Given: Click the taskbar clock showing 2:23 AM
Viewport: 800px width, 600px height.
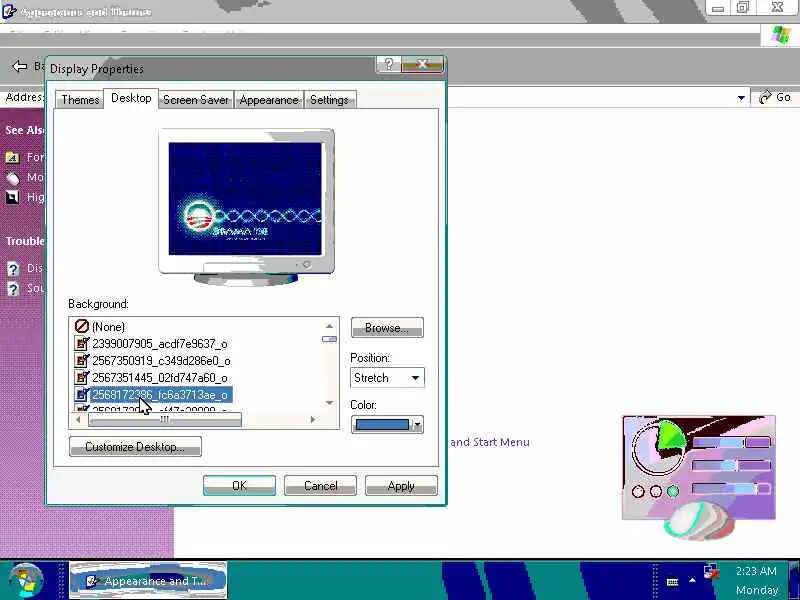Looking at the screenshot, I should (x=756, y=571).
